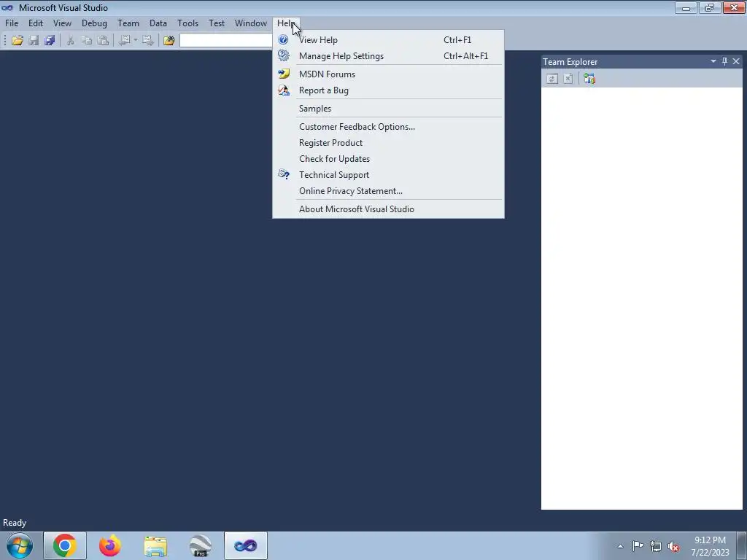Click the Save floppy disk toolbar icon

pyautogui.click(x=34, y=41)
